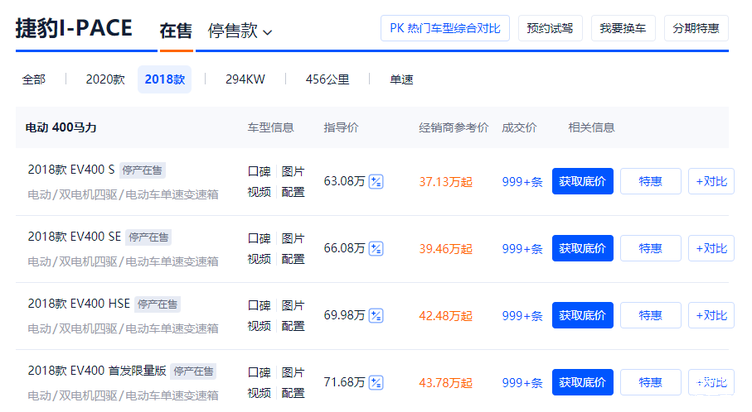The width and height of the screenshot is (752, 412).
Task: Click the 电动 400马力 group header
Action: click(x=61, y=128)
